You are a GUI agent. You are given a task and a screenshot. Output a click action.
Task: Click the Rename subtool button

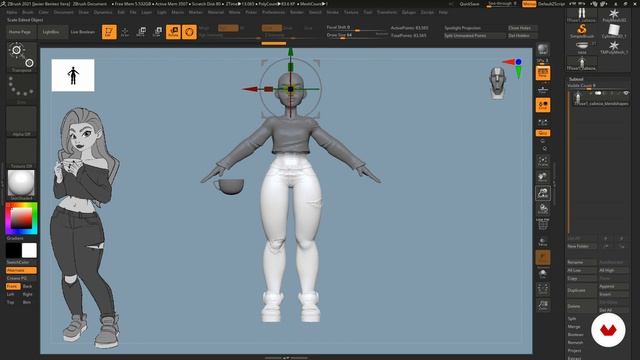(x=582, y=262)
